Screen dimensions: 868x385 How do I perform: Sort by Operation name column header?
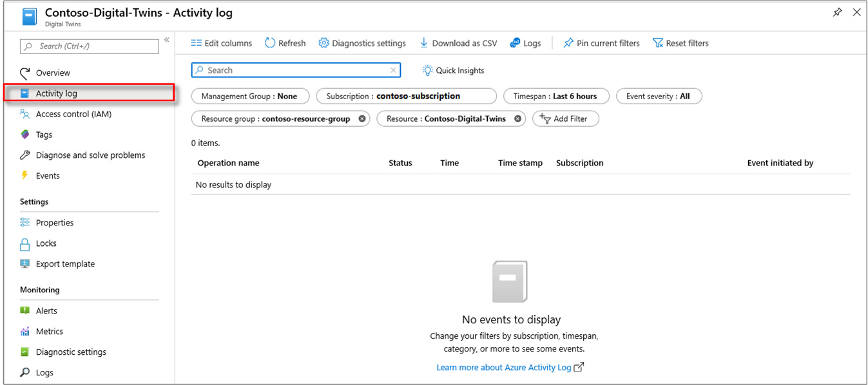pyautogui.click(x=229, y=163)
